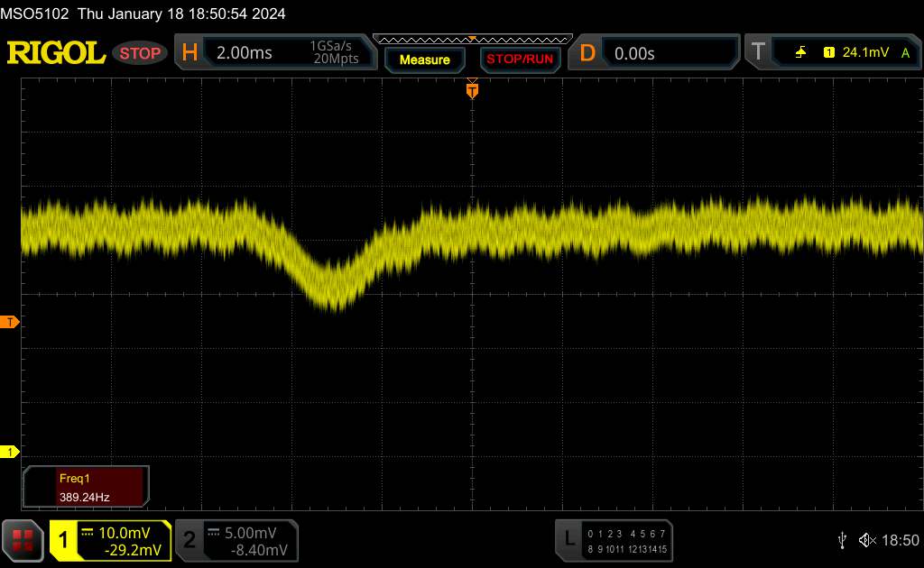The height and width of the screenshot is (568, 924).
Task: Click the orange D delay label
Action: (x=587, y=53)
